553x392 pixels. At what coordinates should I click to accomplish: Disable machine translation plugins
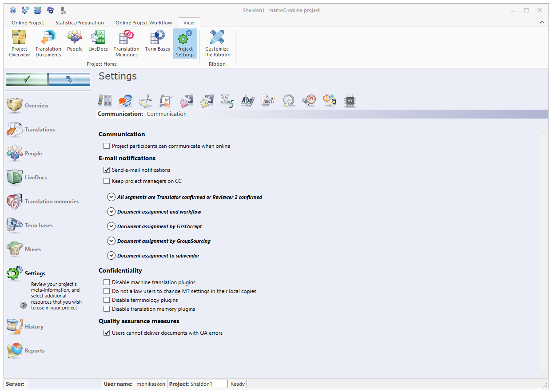[107, 282]
